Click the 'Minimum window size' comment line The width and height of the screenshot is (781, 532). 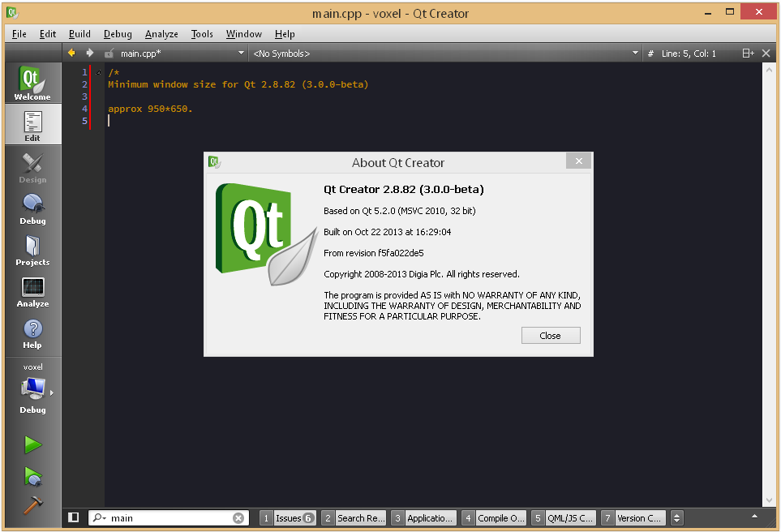[x=238, y=84]
